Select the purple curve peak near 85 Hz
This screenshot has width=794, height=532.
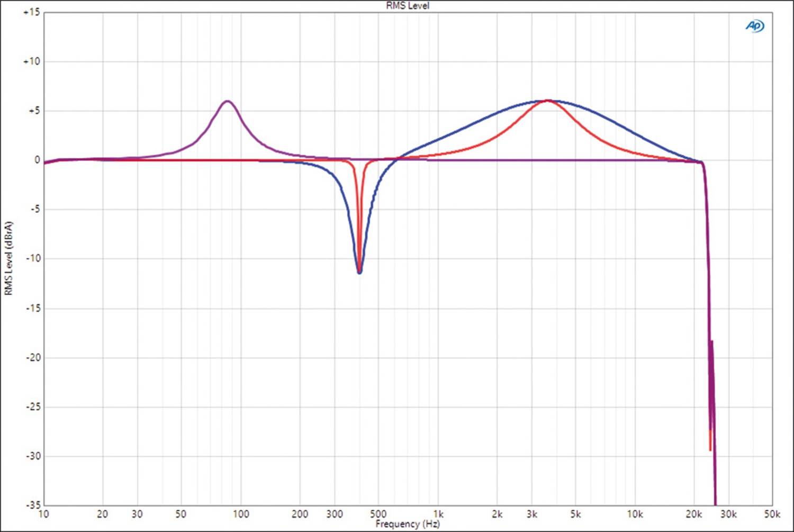click(228, 101)
